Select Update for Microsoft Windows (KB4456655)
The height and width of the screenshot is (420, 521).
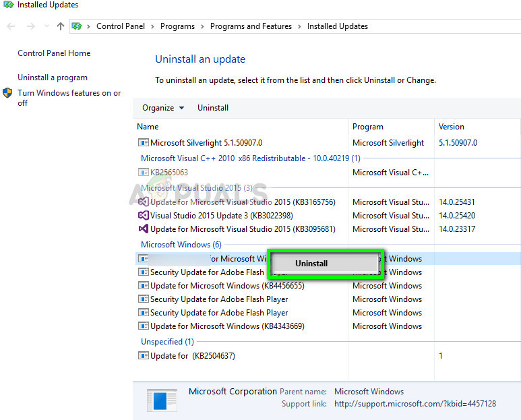coord(227,286)
